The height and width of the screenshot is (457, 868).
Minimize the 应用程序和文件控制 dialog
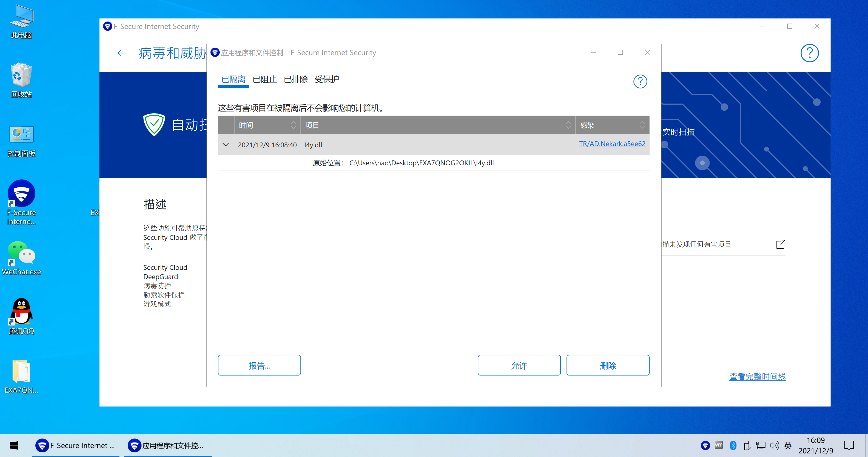(x=593, y=52)
